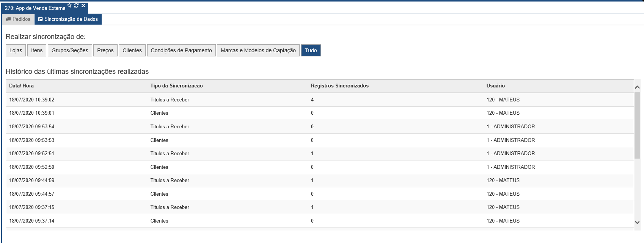
Task: Click the Clientes sync button
Action: click(132, 50)
